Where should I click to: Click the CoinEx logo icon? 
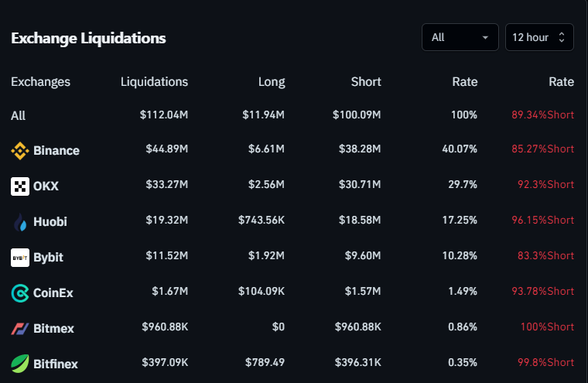click(20, 292)
